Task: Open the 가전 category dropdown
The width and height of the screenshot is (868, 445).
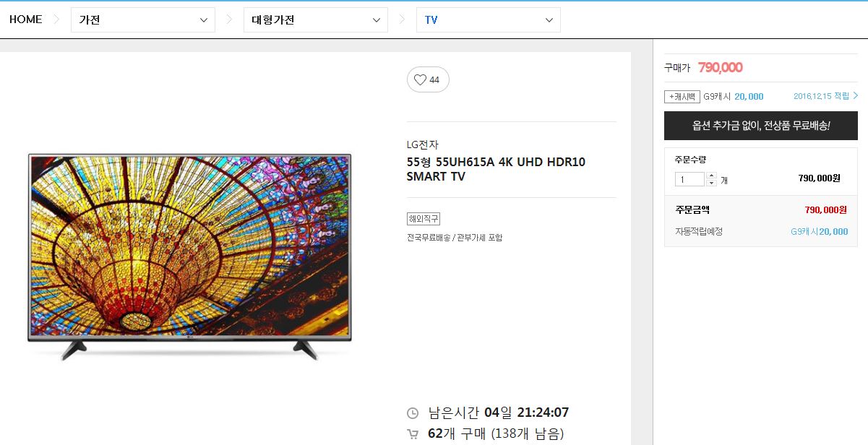Action: [143, 20]
